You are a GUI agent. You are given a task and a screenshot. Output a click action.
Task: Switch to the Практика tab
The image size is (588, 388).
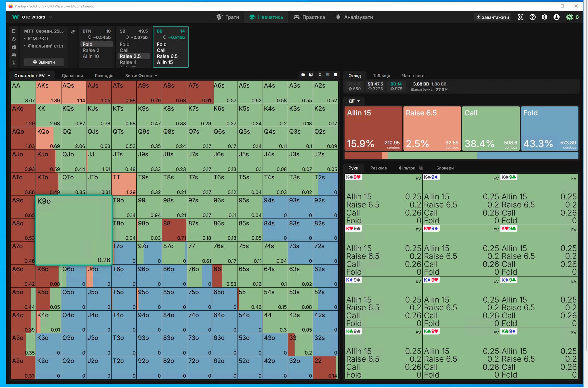click(x=309, y=17)
